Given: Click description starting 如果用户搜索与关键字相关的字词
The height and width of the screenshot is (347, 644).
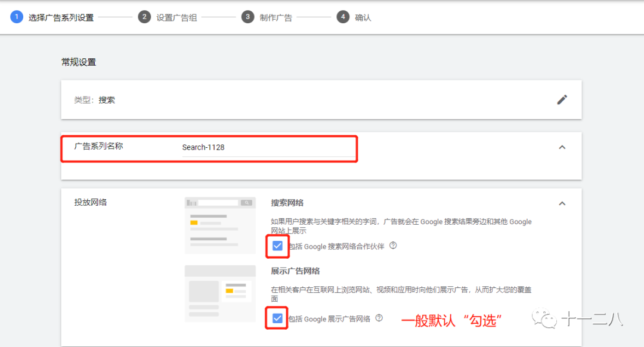Looking at the screenshot, I should [401, 226].
